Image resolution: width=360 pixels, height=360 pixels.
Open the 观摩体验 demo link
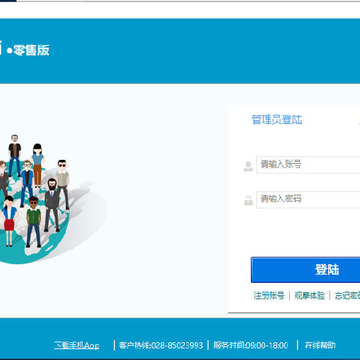309,295
